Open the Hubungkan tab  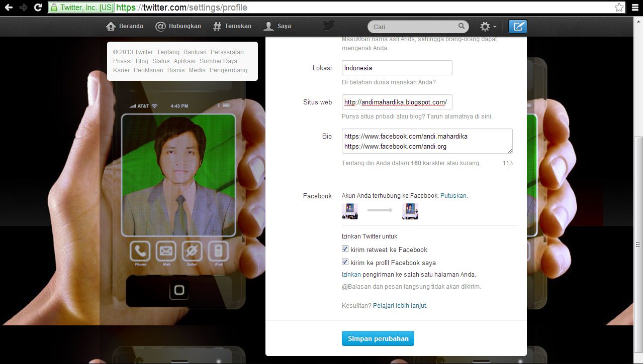pyautogui.click(x=178, y=26)
